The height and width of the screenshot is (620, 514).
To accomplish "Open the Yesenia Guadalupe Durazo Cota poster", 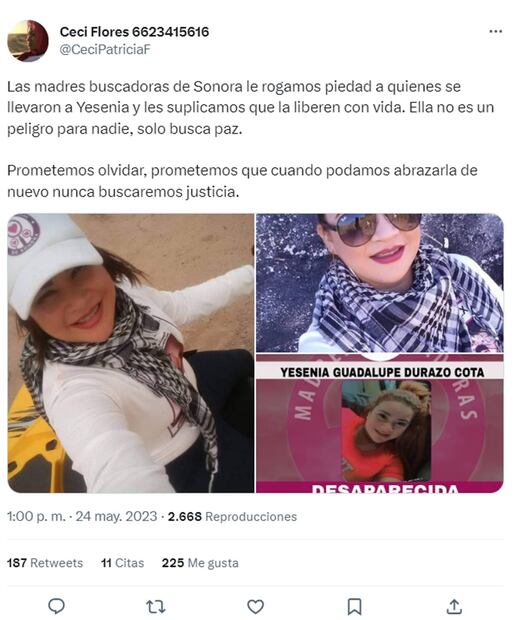I will coord(380,423).
